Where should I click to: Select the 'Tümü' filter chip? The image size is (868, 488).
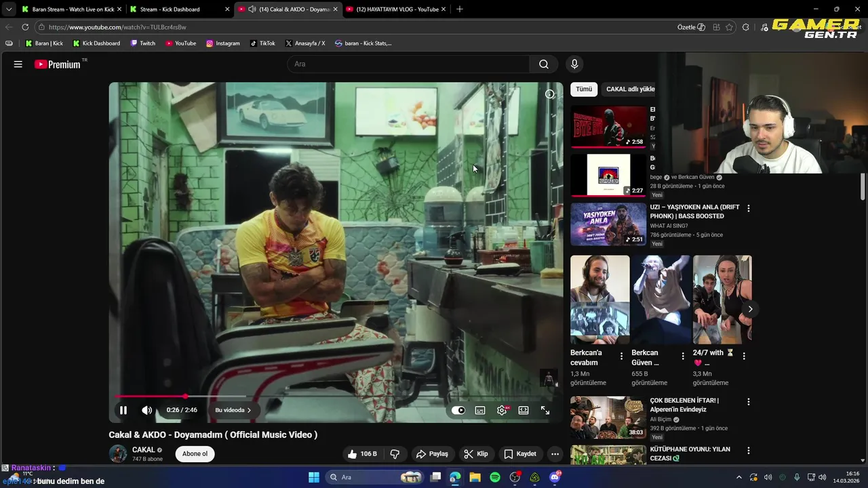pyautogui.click(x=584, y=89)
